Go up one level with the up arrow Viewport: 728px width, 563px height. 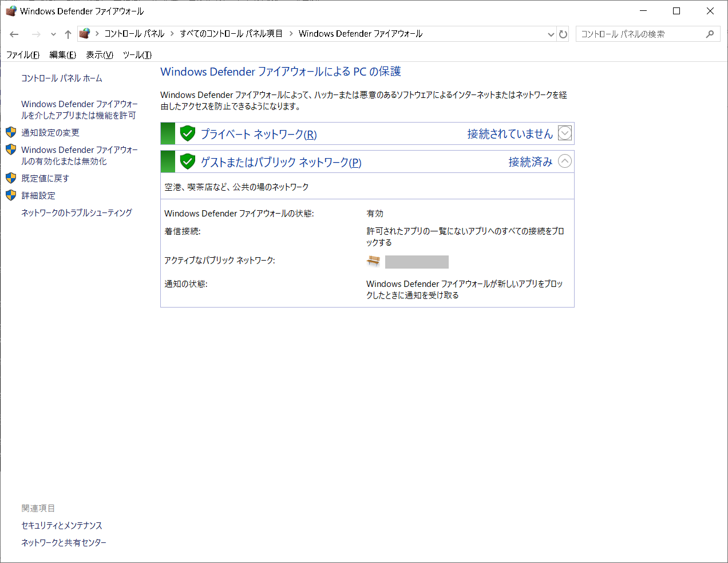click(x=68, y=34)
